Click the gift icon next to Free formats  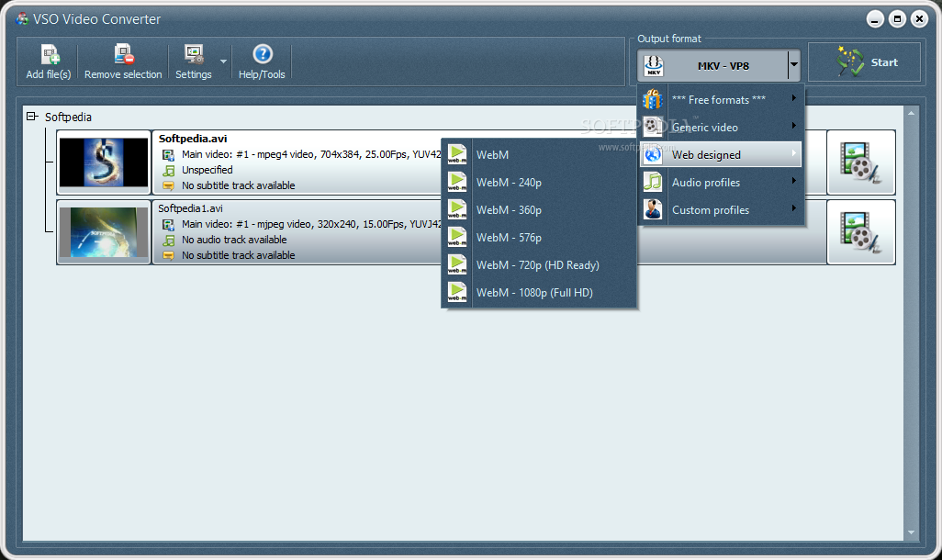(653, 100)
